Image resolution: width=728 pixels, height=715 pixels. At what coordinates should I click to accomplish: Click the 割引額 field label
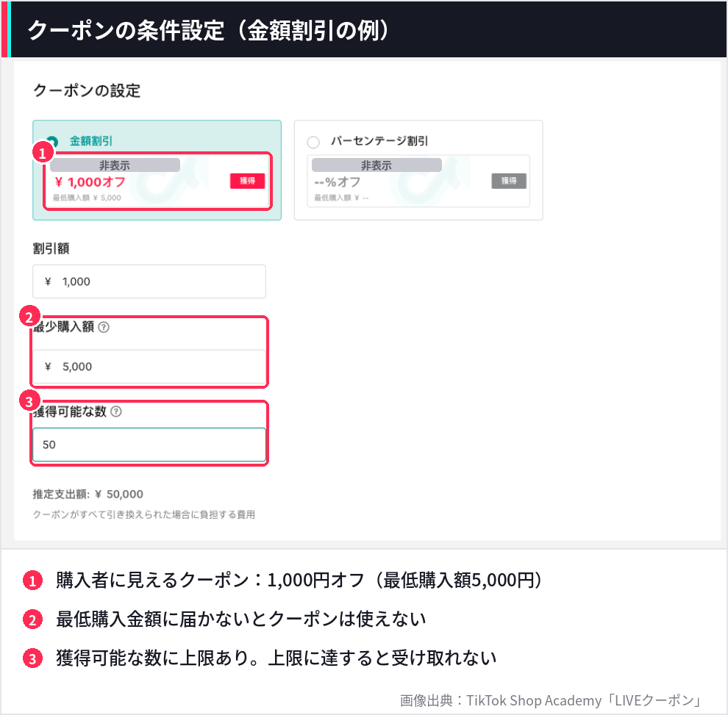[51, 248]
